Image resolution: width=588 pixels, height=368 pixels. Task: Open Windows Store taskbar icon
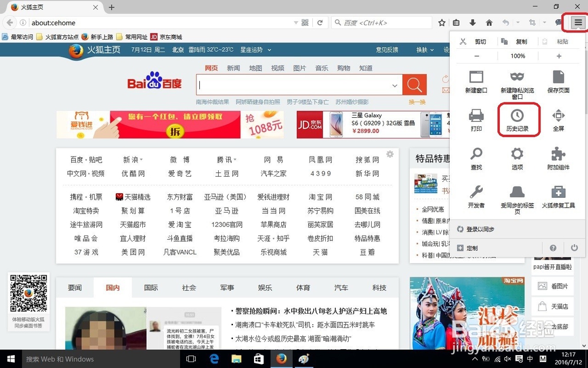[259, 359]
